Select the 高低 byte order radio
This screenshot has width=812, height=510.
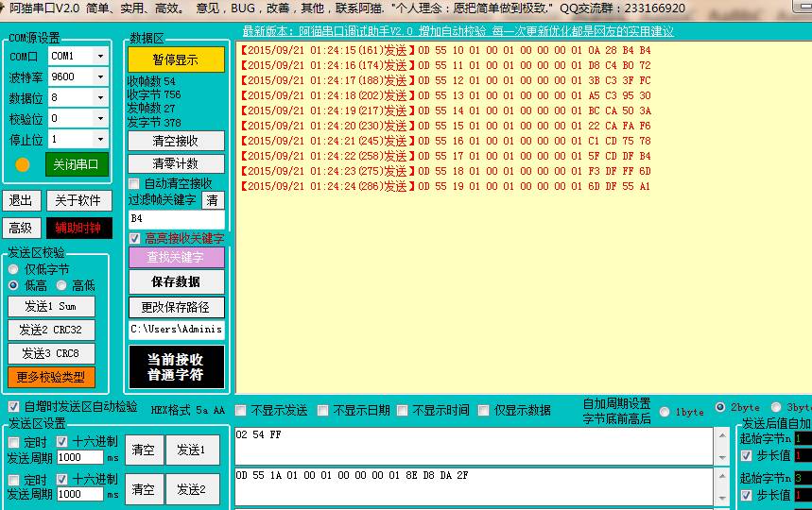pyautogui.click(x=61, y=285)
